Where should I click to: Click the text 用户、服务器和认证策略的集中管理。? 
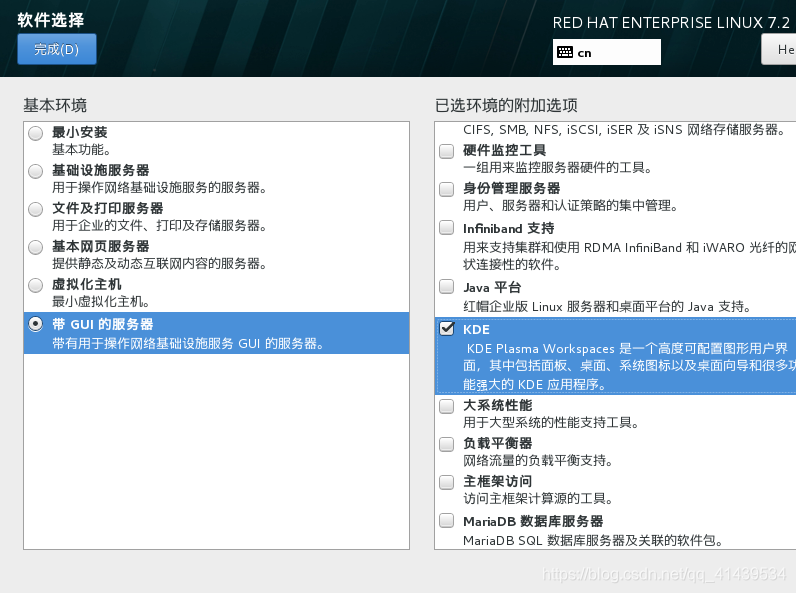(571, 206)
